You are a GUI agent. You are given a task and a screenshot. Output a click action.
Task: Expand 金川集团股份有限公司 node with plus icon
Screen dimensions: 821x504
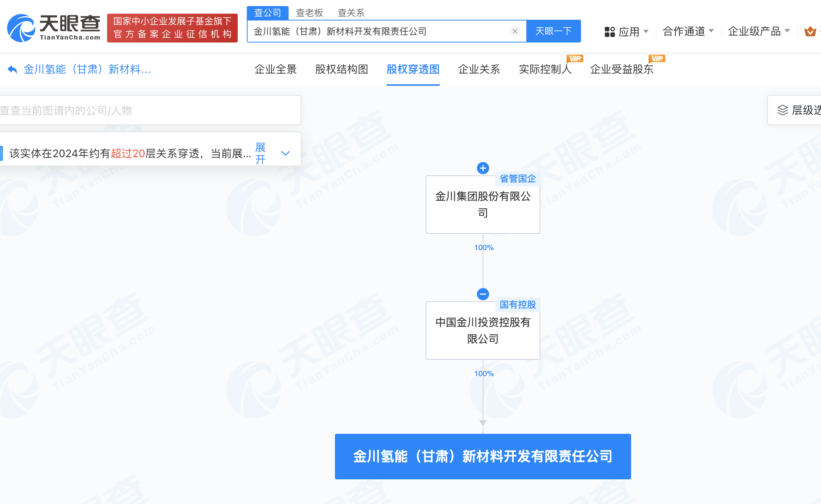[x=483, y=168]
